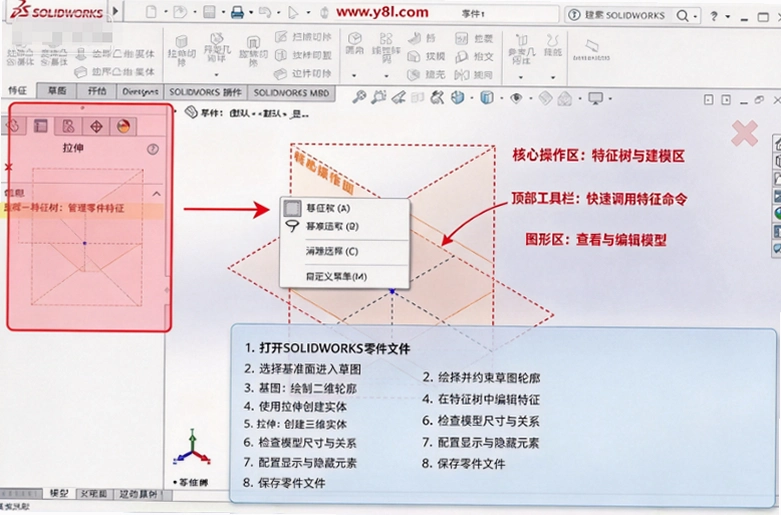Open the dropdown arrow under Reference Geometry

[521, 77]
